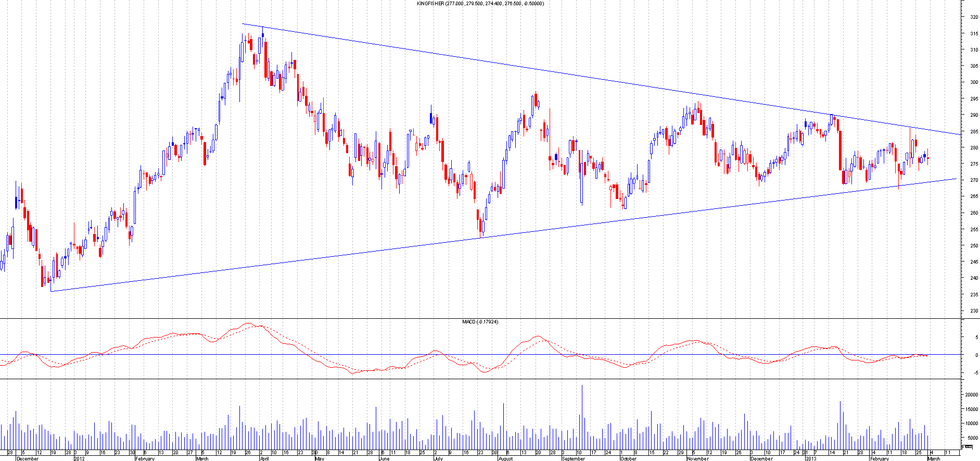
Task: Click the 2012 year label on the date axis
Action: [79, 459]
